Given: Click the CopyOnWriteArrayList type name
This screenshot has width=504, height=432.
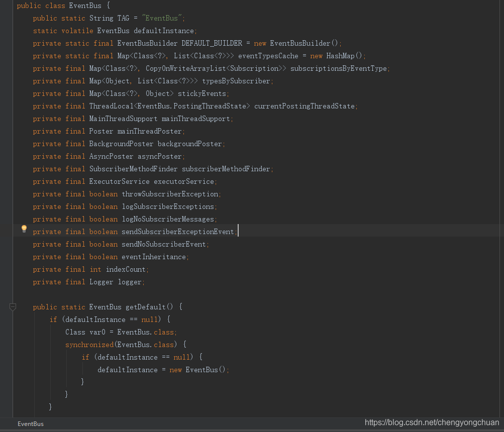Looking at the screenshot, I should tap(186, 68).
